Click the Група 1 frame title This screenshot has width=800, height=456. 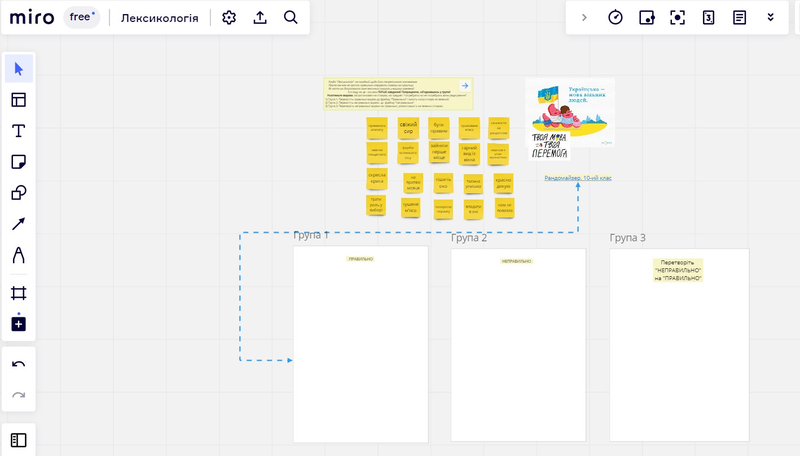(x=311, y=235)
